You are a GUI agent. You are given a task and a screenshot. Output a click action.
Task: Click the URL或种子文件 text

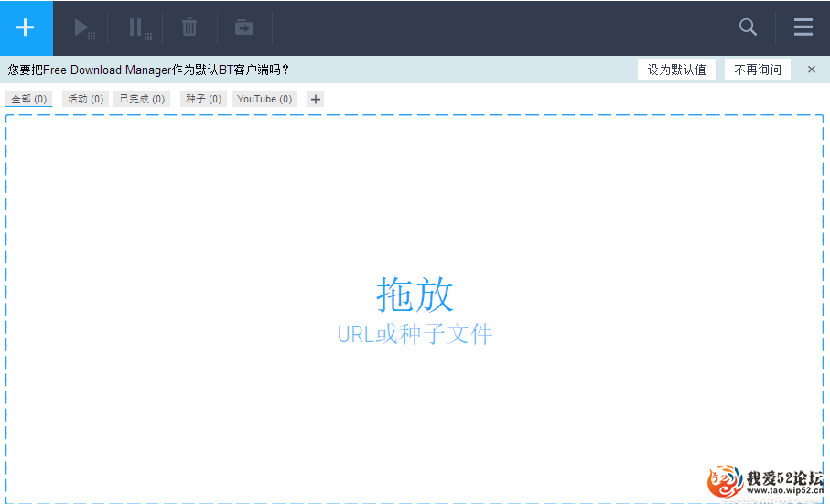[x=415, y=334]
